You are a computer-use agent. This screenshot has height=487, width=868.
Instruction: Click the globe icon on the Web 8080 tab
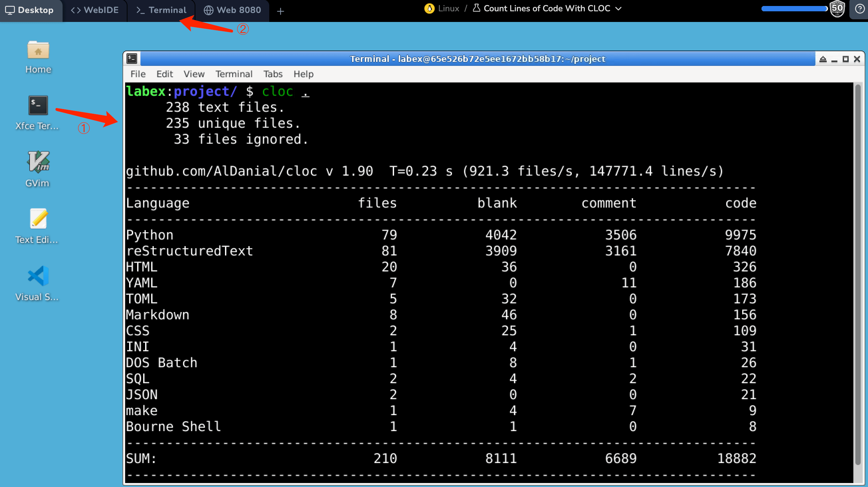209,10
